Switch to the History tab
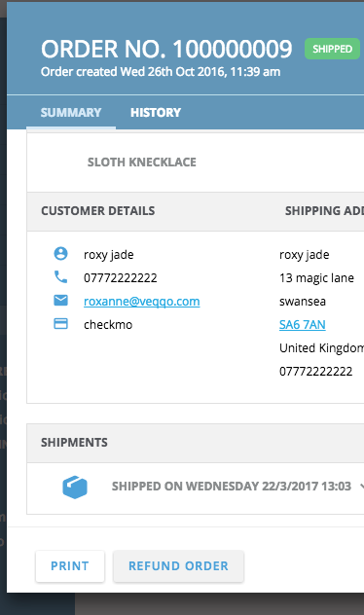 tap(156, 113)
